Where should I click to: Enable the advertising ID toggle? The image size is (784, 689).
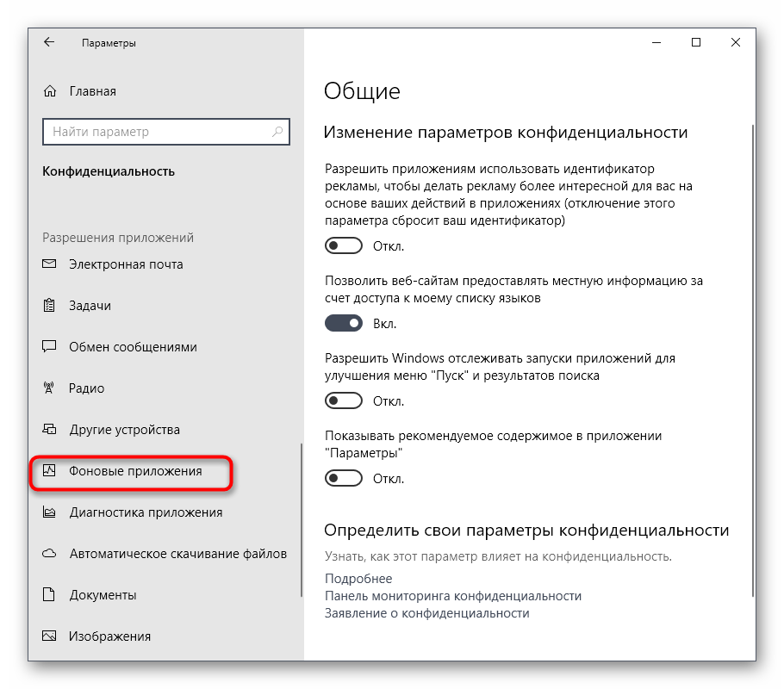343,246
